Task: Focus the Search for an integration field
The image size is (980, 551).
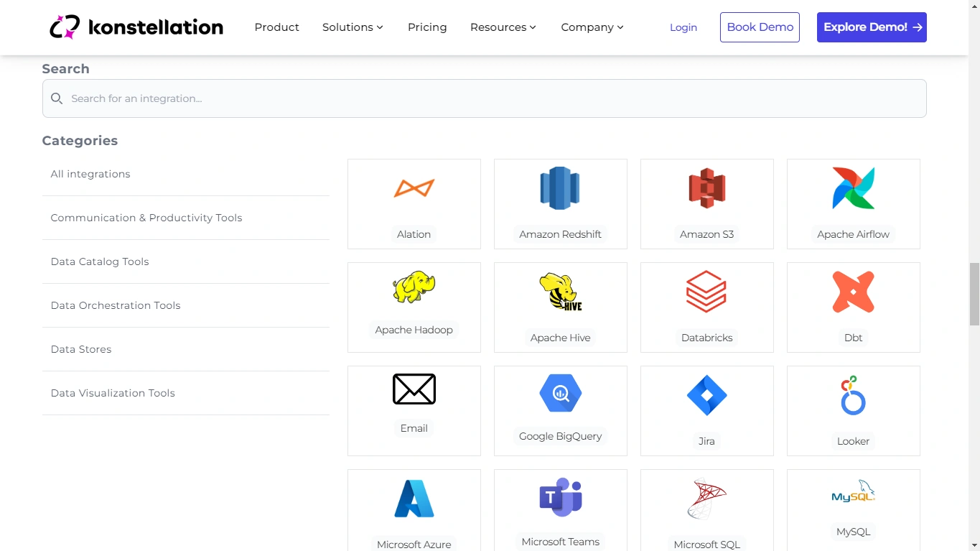Action: (485, 98)
